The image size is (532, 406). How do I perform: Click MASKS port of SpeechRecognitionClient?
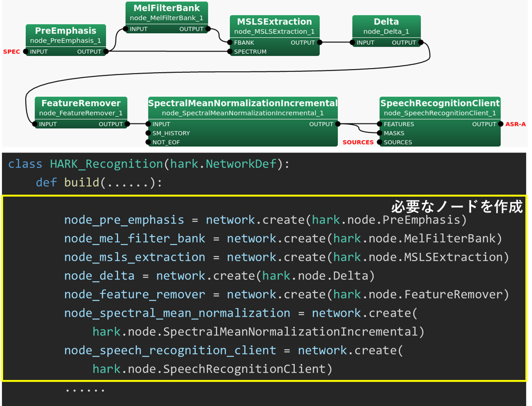pos(380,133)
